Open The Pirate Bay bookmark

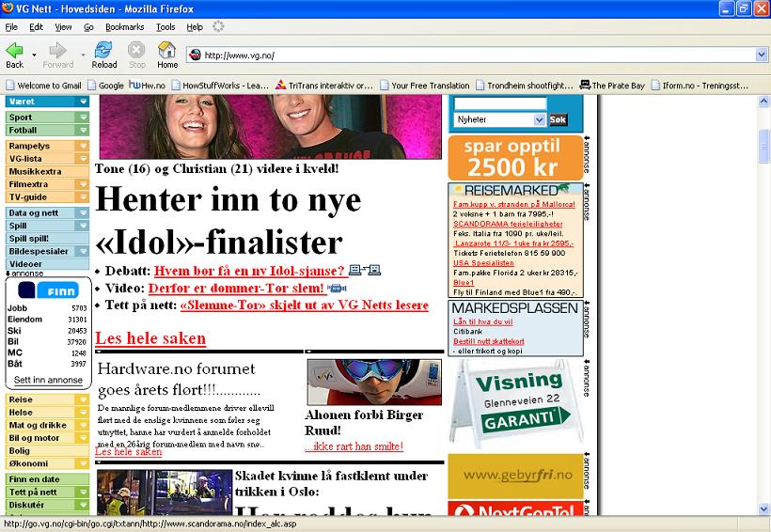(612, 86)
